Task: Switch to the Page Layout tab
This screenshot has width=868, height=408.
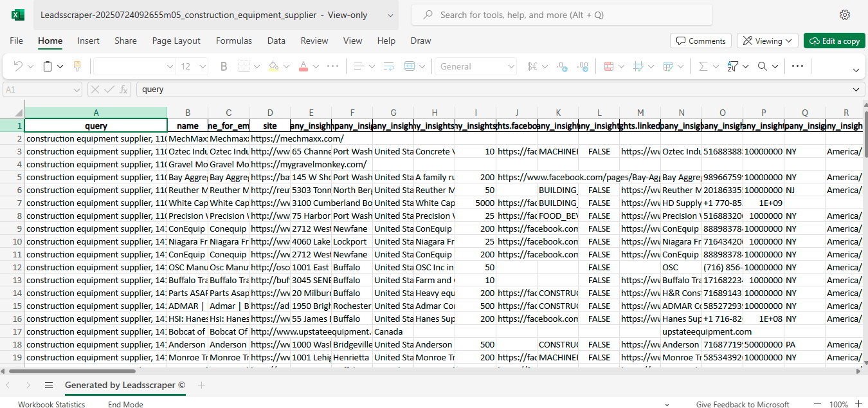Action: point(176,41)
